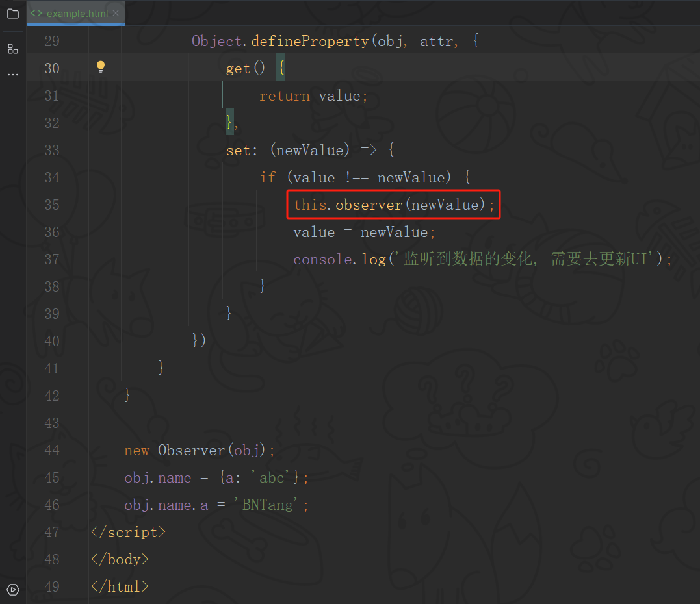
Task: Click 'value = newValue;' assignment
Action: (364, 232)
